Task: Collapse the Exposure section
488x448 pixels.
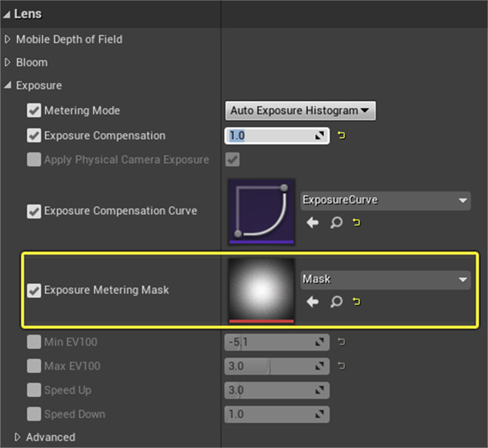Action: [x=8, y=85]
